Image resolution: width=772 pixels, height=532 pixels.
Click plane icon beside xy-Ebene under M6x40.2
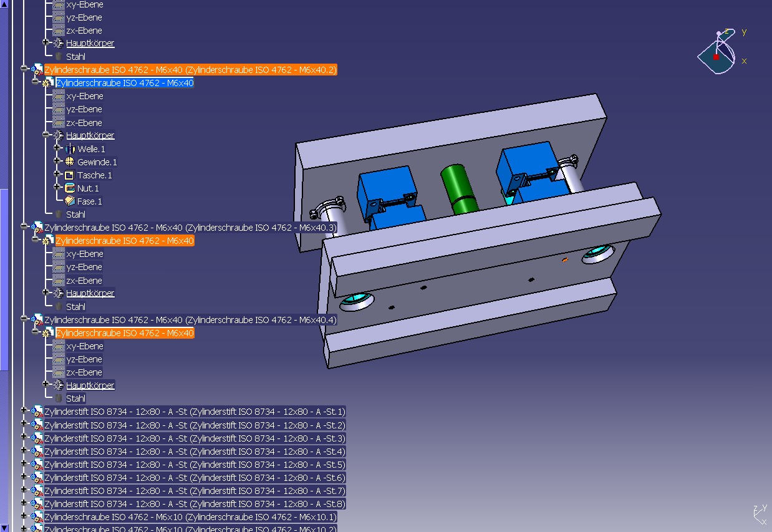59,96
